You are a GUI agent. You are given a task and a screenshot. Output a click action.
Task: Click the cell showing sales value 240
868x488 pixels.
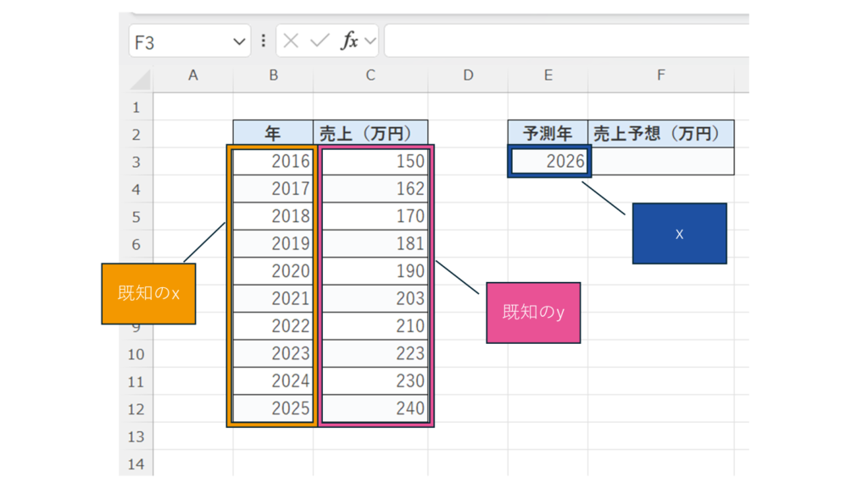coord(375,408)
